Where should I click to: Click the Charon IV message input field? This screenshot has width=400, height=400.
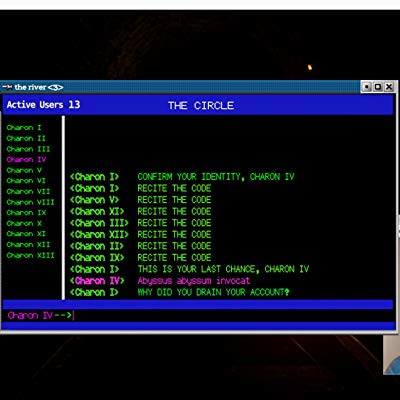coord(199,316)
